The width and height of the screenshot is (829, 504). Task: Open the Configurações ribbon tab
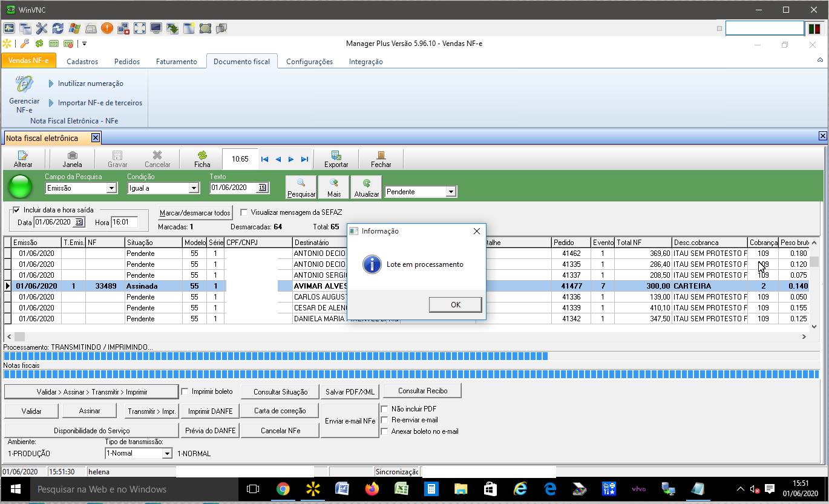point(309,62)
